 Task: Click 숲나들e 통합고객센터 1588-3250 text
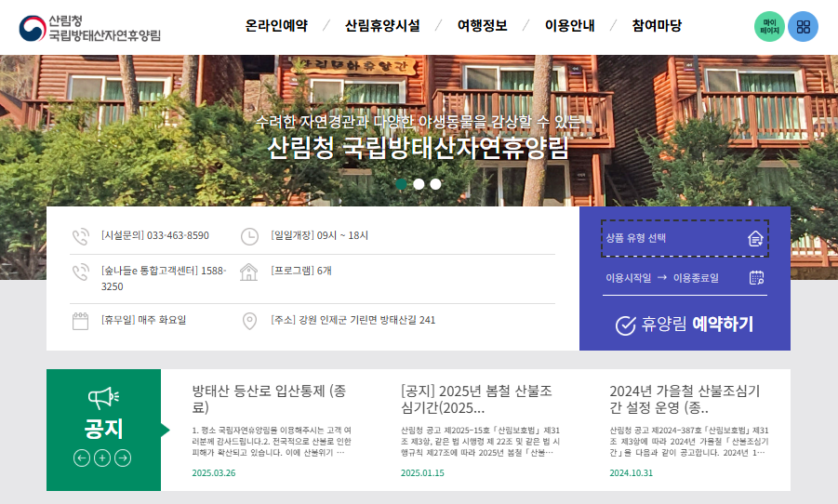coord(164,278)
